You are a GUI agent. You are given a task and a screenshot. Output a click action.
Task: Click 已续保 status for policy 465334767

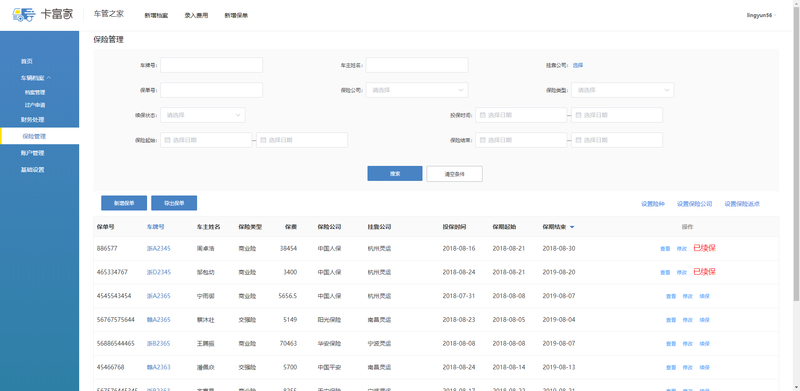click(705, 272)
